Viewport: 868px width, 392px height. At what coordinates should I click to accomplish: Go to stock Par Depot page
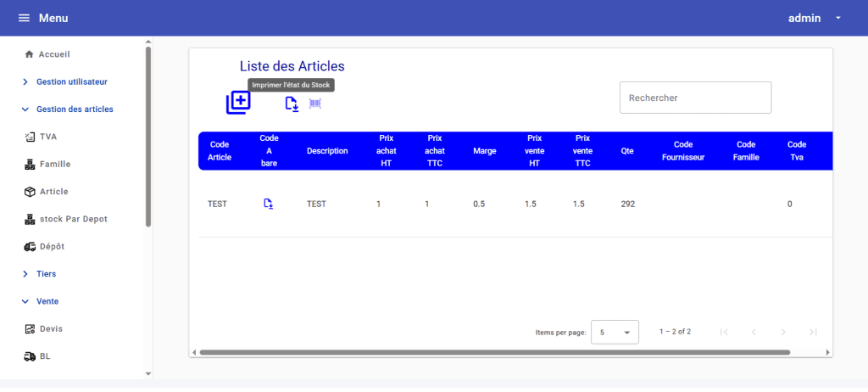pos(73,219)
